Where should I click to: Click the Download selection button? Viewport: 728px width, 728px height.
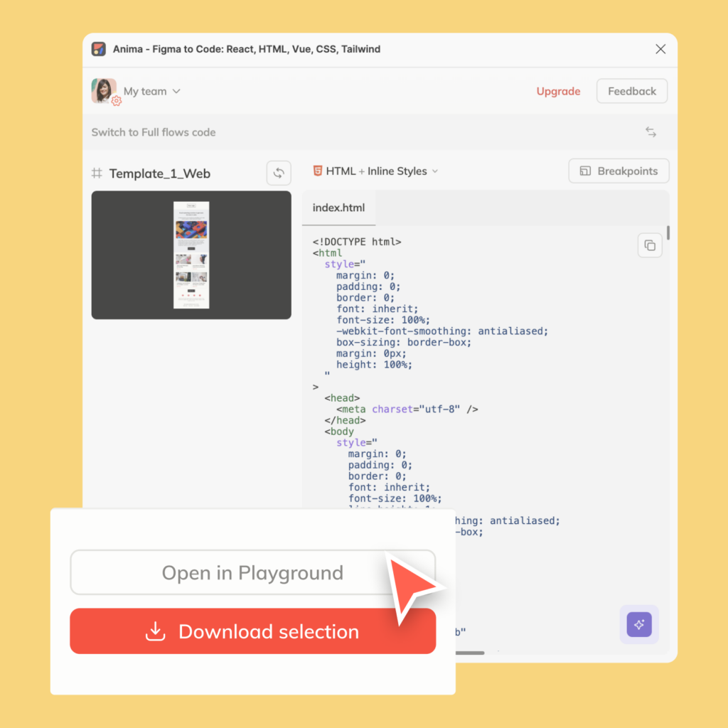click(x=252, y=631)
